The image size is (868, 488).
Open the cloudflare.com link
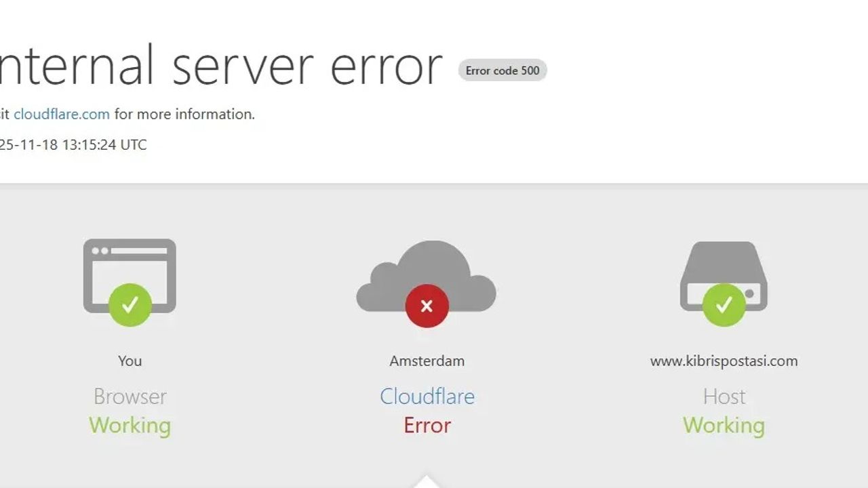point(62,114)
